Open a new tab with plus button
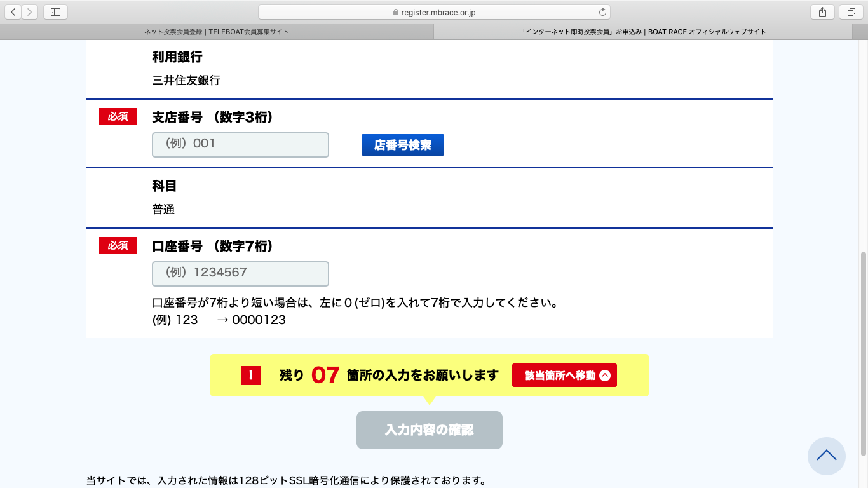Viewport: 868px width, 488px height. click(x=861, y=32)
